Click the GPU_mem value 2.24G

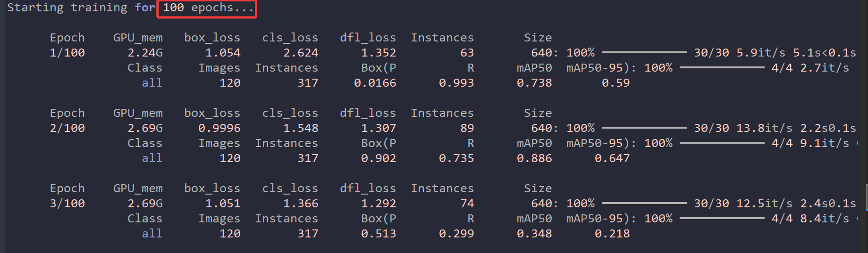(x=145, y=53)
